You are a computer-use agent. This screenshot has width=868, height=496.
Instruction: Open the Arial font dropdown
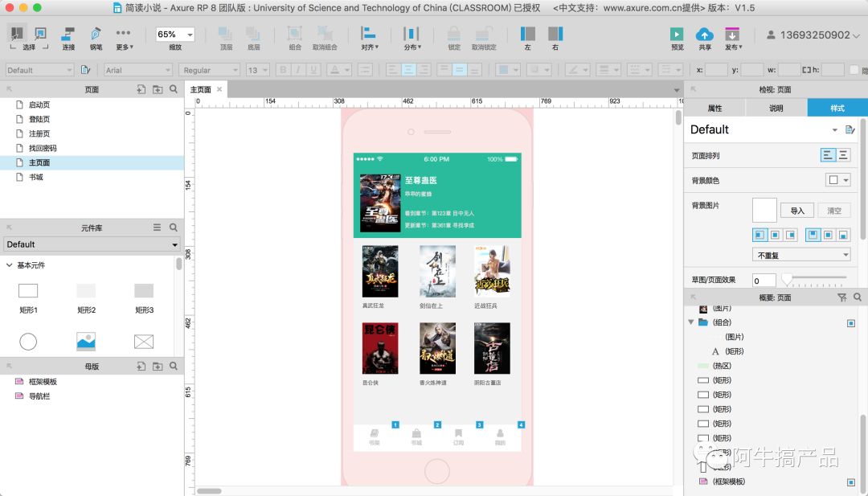[138, 70]
